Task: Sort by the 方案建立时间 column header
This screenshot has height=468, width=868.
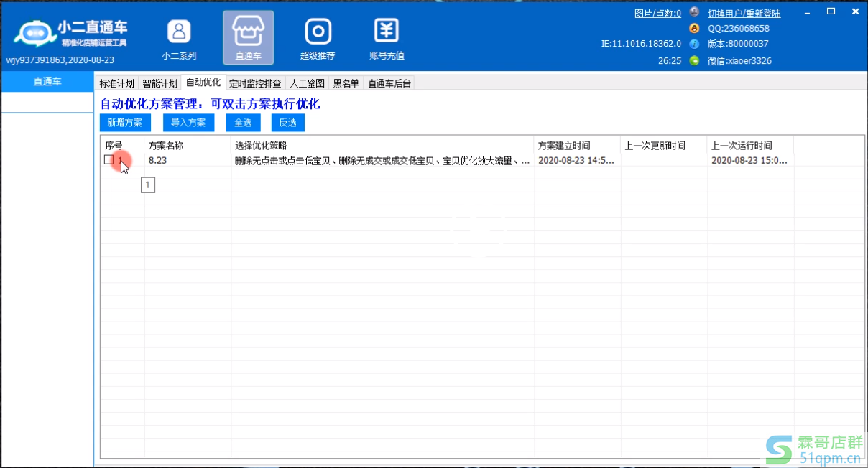Action: pyautogui.click(x=564, y=146)
